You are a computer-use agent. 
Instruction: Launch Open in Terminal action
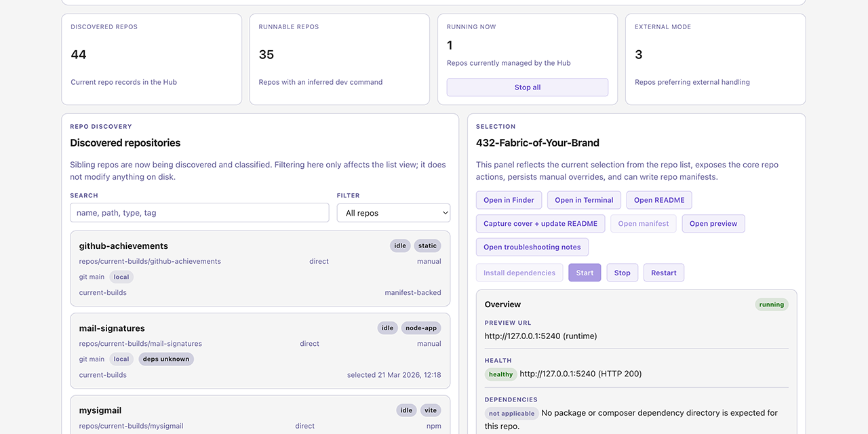pos(583,200)
